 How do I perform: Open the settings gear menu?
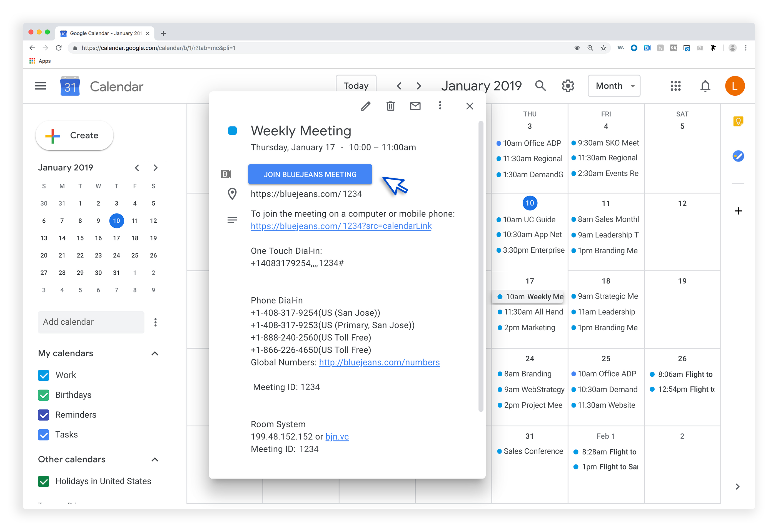click(x=568, y=86)
